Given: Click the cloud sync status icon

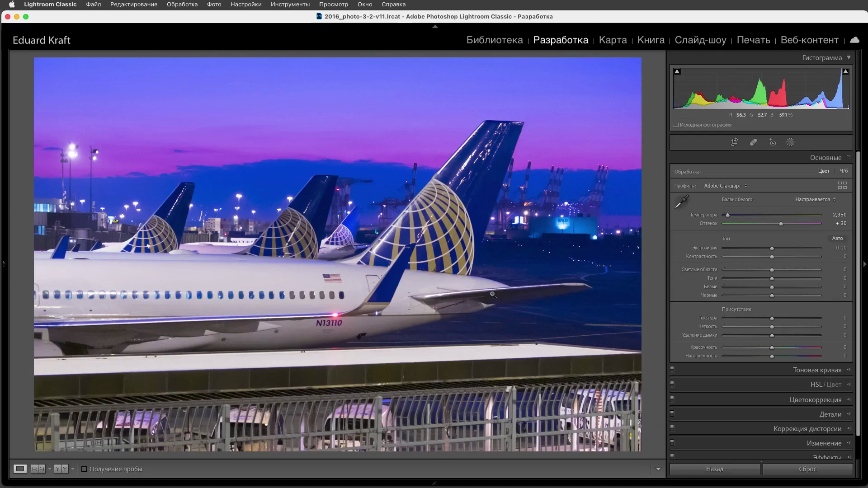Looking at the screenshot, I should click(x=854, y=40).
